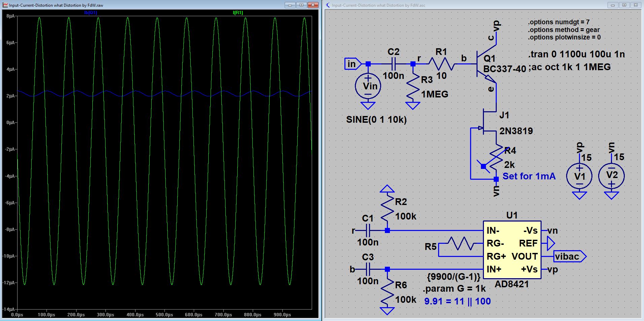Click the .param G = 1k directive

[x=454, y=289]
